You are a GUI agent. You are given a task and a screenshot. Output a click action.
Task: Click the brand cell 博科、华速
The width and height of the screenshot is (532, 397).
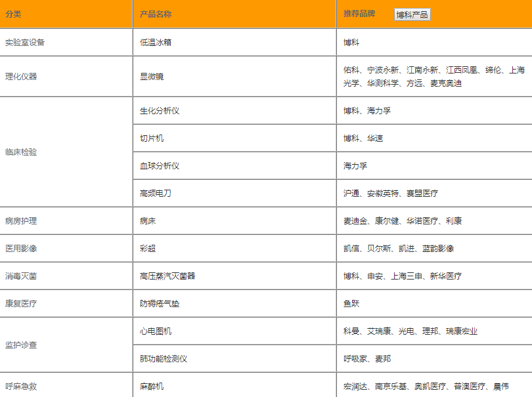pyautogui.click(x=434, y=138)
